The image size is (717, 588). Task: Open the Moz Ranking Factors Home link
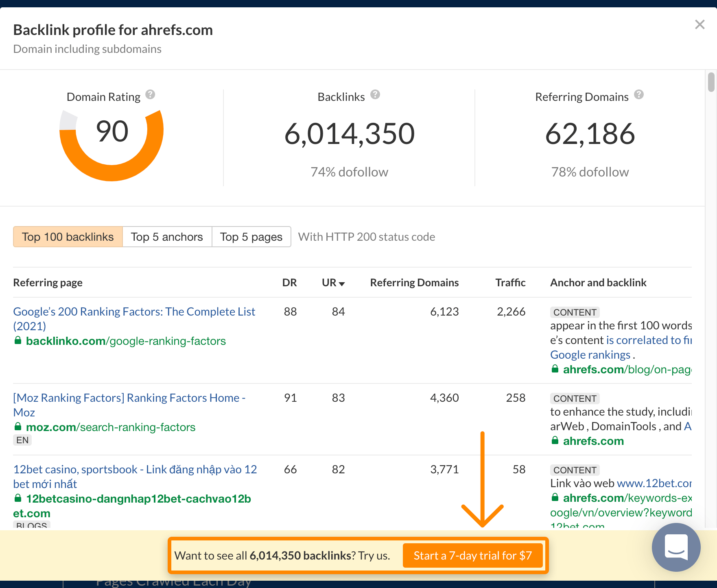[129, 398]
